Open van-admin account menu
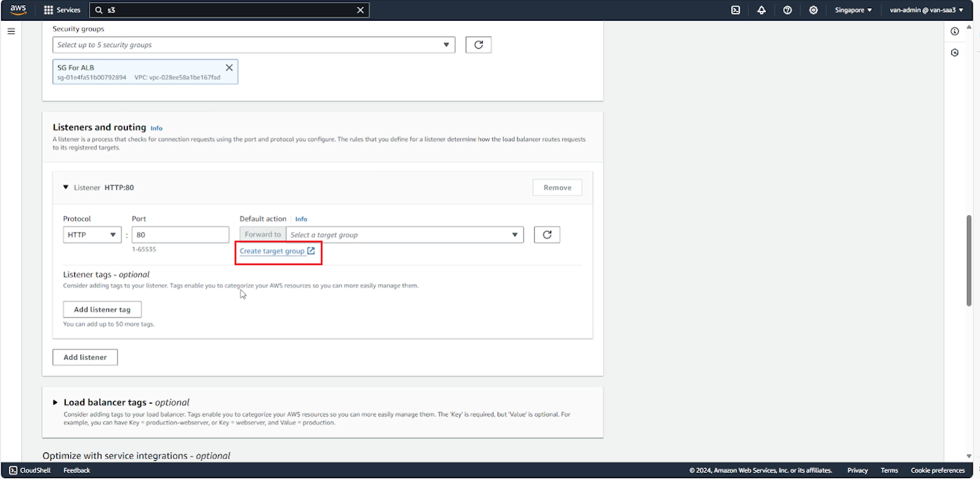The width and height of the screenshot is (980, 480). (x=926, y=10)
